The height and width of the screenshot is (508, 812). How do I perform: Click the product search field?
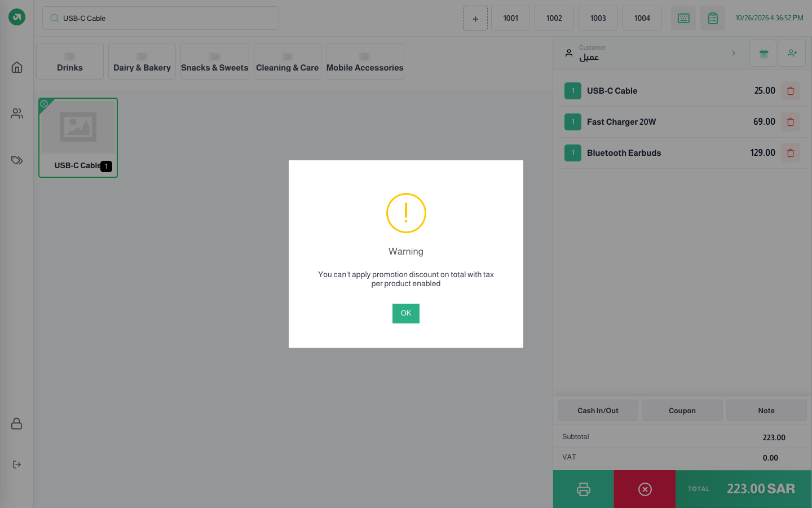pyautogui.click(x=161, y=18)
